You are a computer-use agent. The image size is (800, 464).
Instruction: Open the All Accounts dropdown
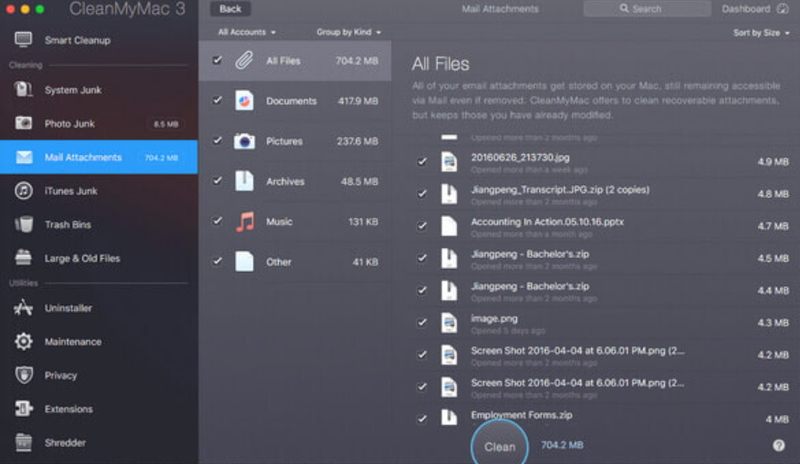coord(247,32)
